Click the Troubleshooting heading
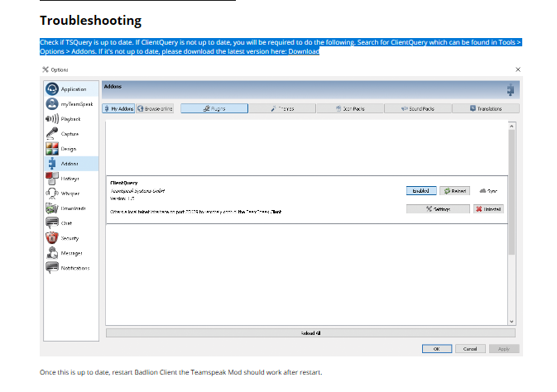The image size is (557, 392). (90, 20)
